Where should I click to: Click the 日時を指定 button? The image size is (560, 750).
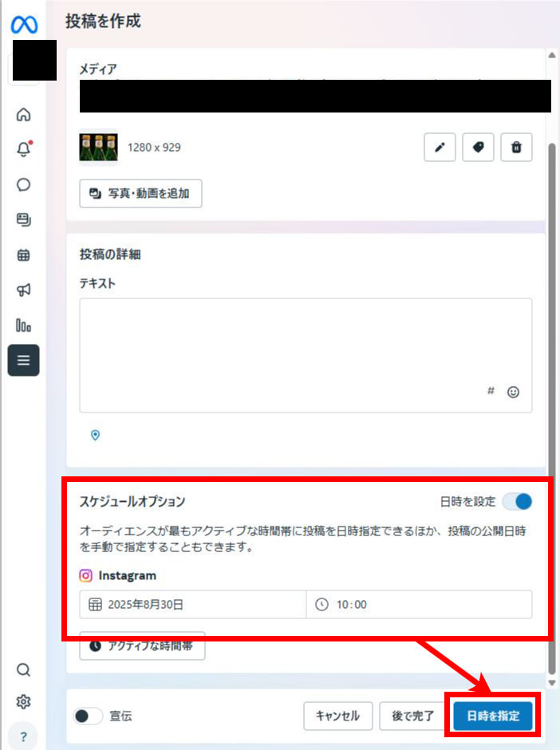[493, 716]
